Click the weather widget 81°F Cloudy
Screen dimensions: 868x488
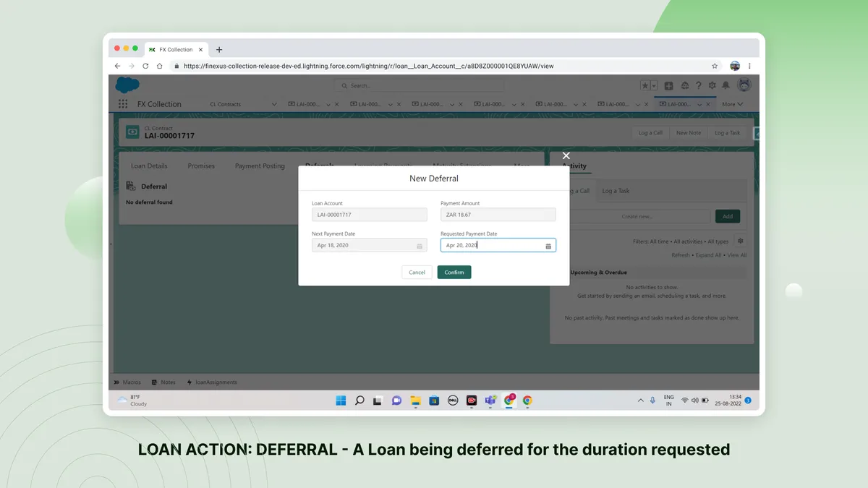pyautogui.click(x=132, y=400)
